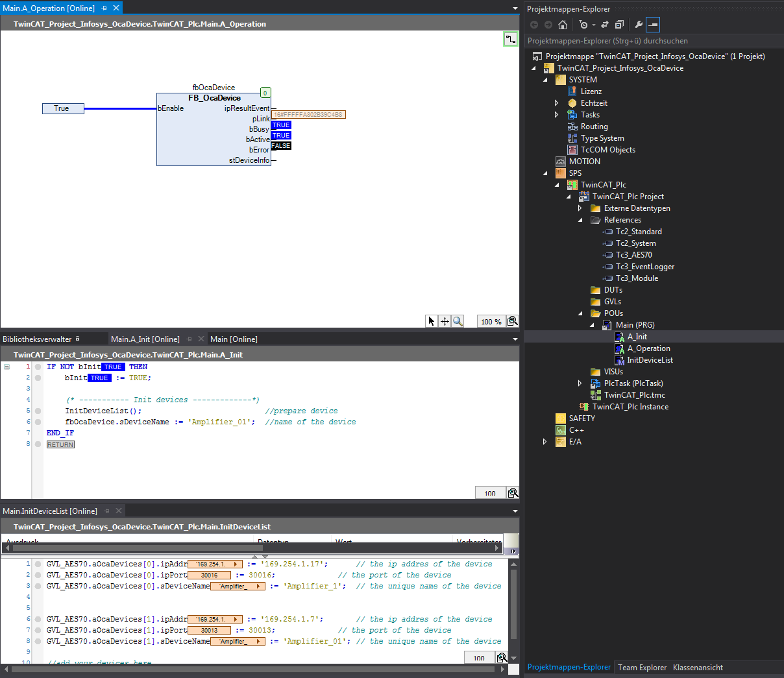Click the zoom icon in the InitDeviceList editor
This screenshot has height=678, width=784.
tap(502, 657)
